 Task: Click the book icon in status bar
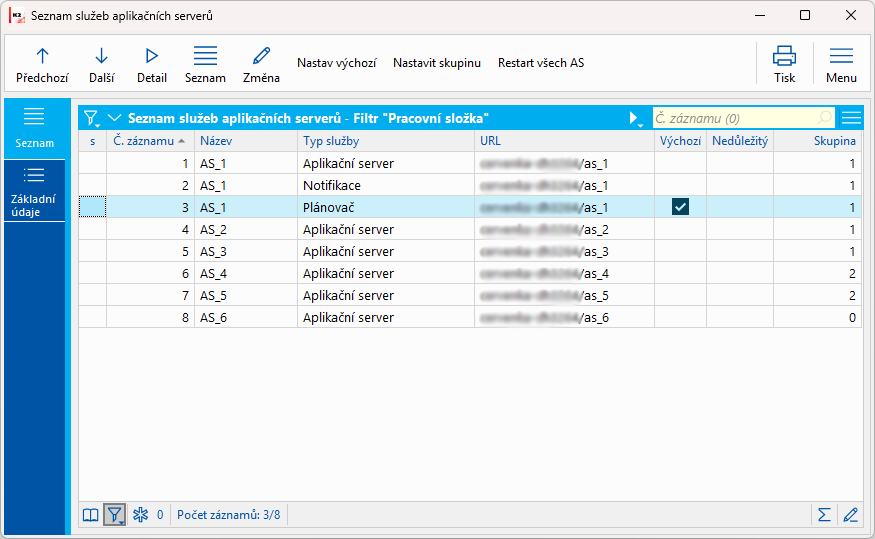[x=90, y=514]
